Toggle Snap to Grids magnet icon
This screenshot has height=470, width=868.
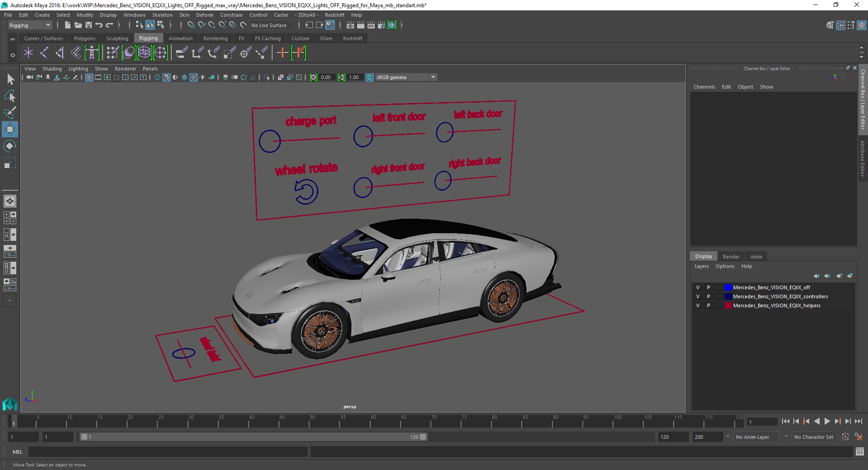(191, 25)
